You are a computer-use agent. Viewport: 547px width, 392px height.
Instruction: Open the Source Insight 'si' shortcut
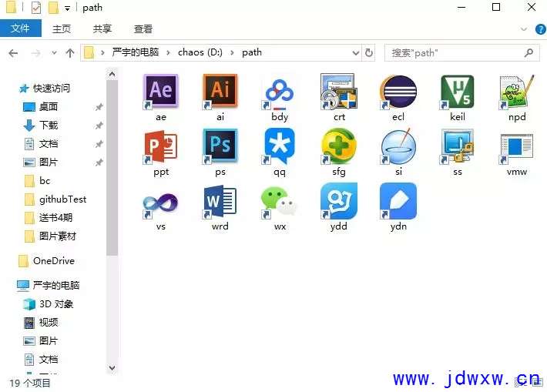[398, 152]
